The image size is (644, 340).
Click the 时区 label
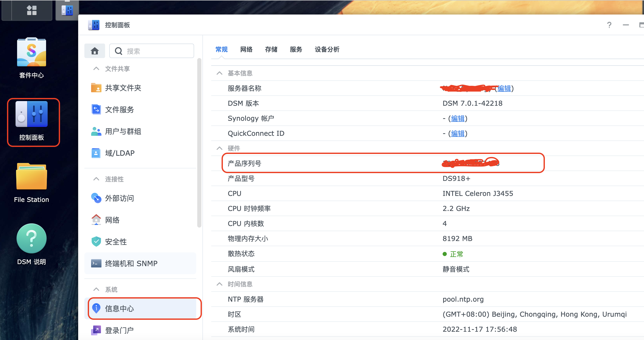pos(235,314)
